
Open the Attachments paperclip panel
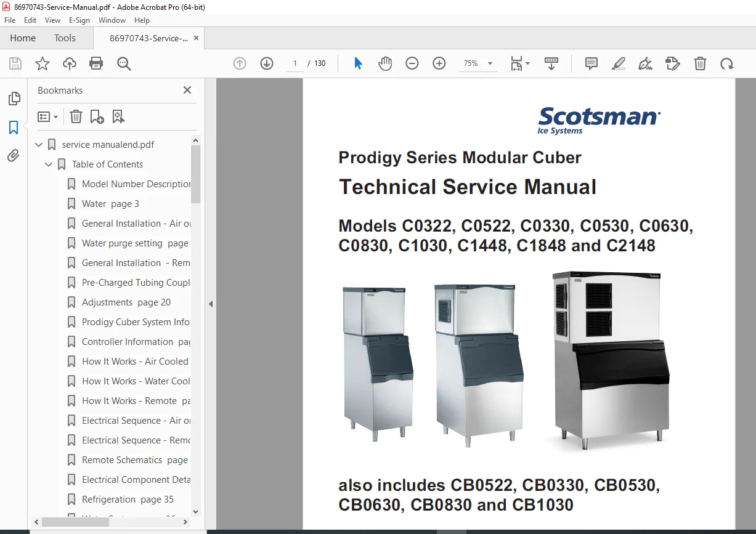(x=14, y=156)
